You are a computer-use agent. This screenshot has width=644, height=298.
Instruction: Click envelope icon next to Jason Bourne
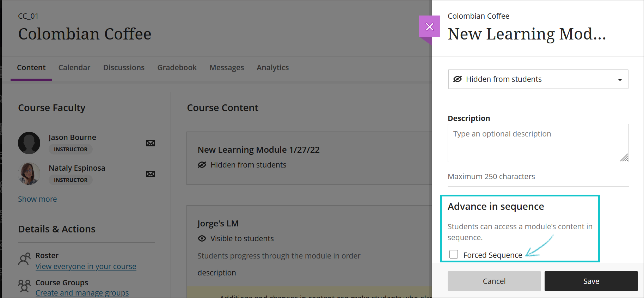click(x=151, y=143)
